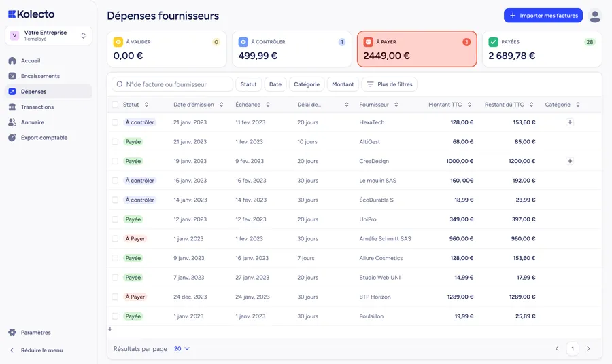Click the Encaissements sidebar icon

coord(12,76)
